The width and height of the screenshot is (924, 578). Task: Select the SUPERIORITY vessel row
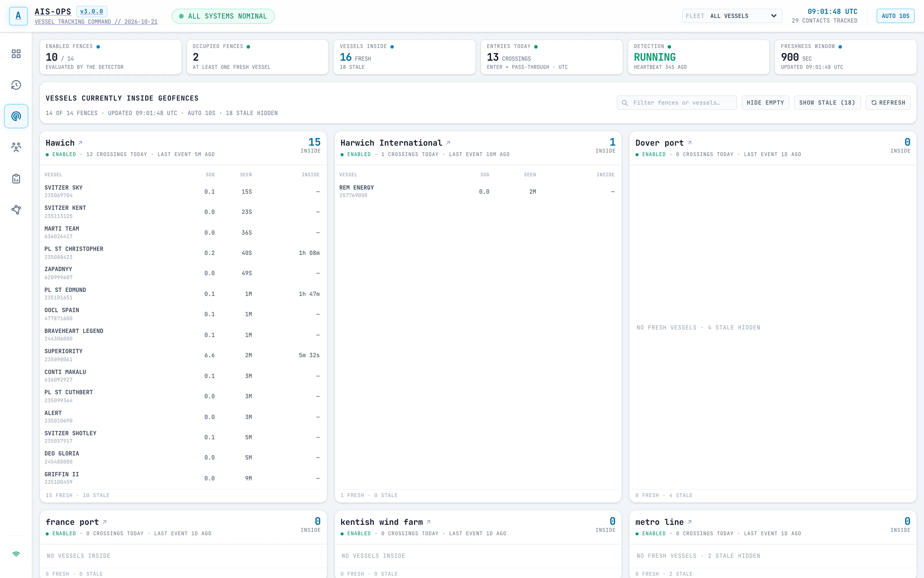(183, 355)
